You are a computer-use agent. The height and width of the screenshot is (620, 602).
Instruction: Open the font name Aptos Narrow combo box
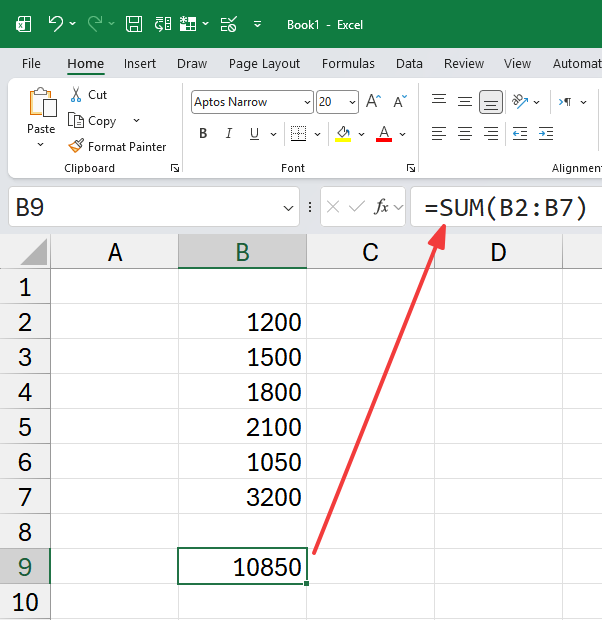point(252,102)
